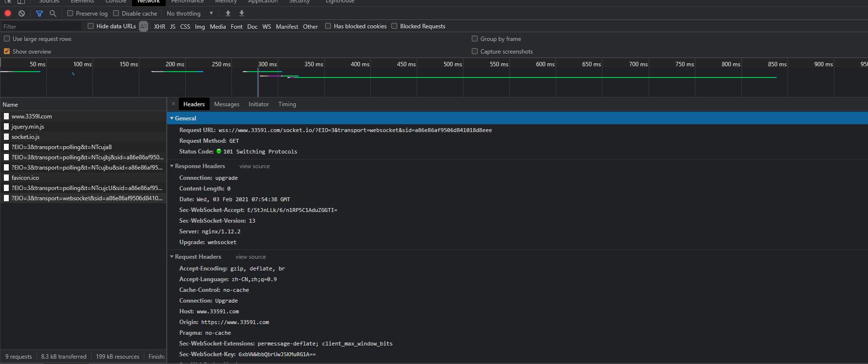This screenshot has height=364, width=868.
Task: Open the Messages tab
Action: pyautogui.click(x=227, y=104)
